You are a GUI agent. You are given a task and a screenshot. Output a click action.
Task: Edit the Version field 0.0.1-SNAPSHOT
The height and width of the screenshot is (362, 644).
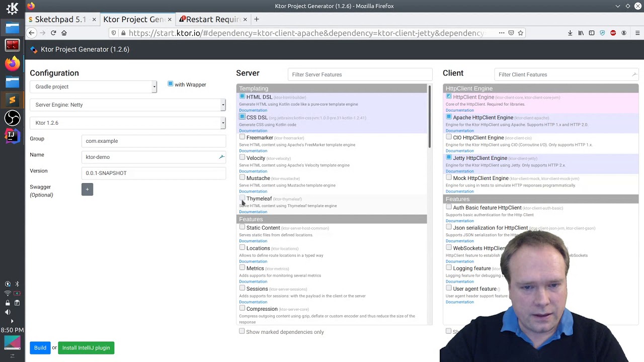coord(153,173)
